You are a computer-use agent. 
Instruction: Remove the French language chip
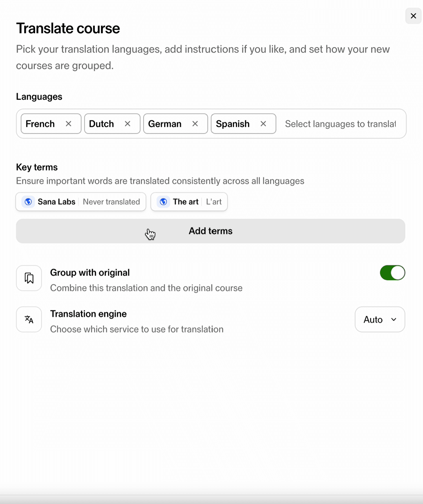point(68,124)
